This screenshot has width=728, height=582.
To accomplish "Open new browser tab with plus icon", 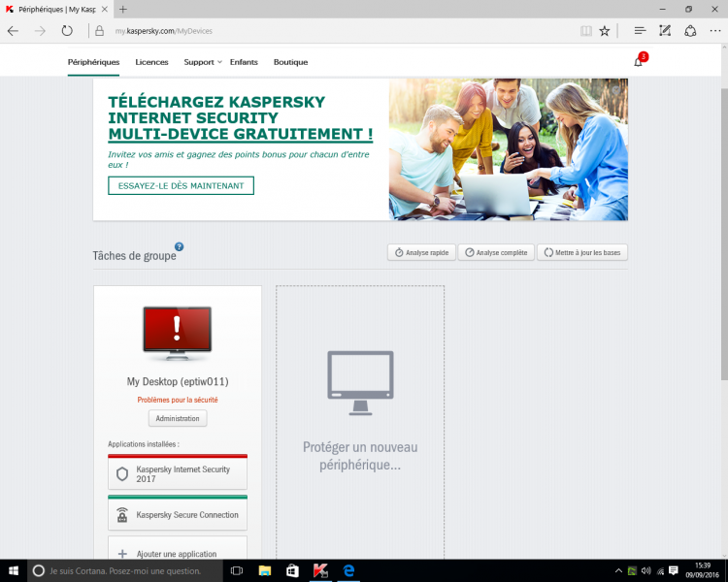I will (x=122, y=9).
